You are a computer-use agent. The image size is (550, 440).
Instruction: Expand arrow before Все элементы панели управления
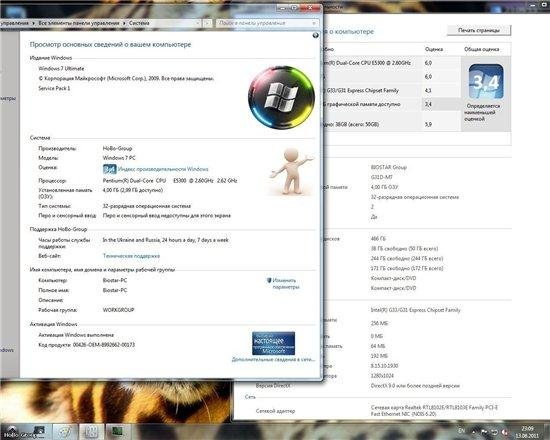pos(34,23)
